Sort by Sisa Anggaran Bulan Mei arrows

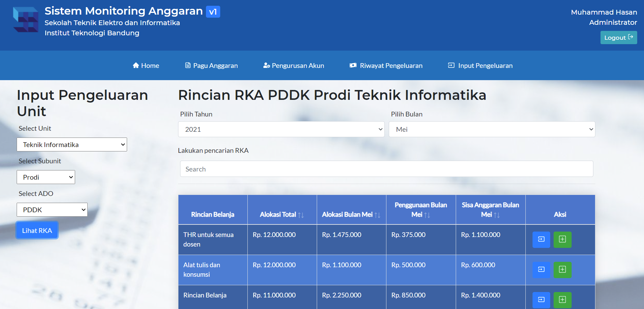[x=497, y=215]
